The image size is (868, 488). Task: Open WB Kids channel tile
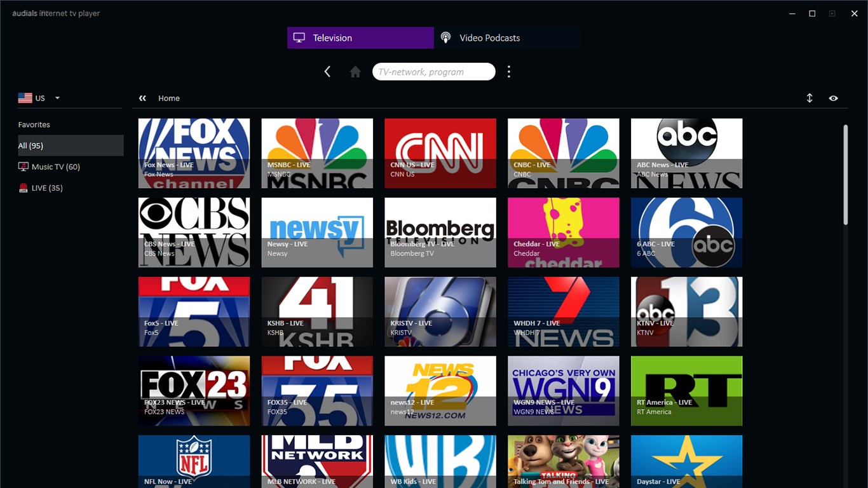click(x=440, y=461)
